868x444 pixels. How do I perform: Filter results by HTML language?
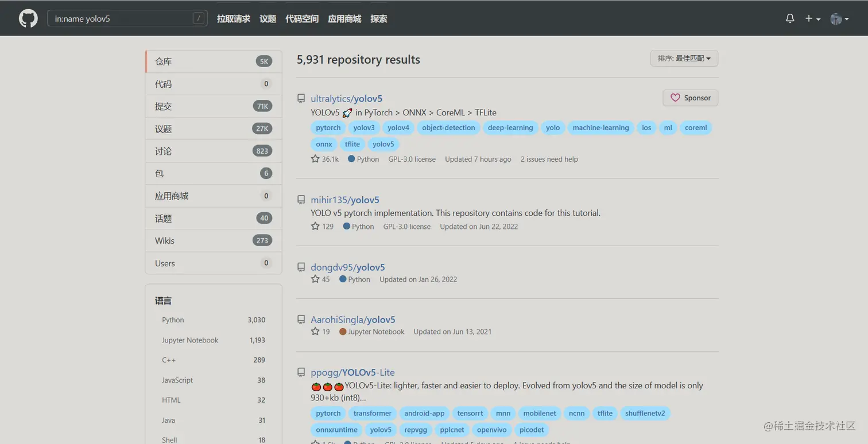(214, 400)
